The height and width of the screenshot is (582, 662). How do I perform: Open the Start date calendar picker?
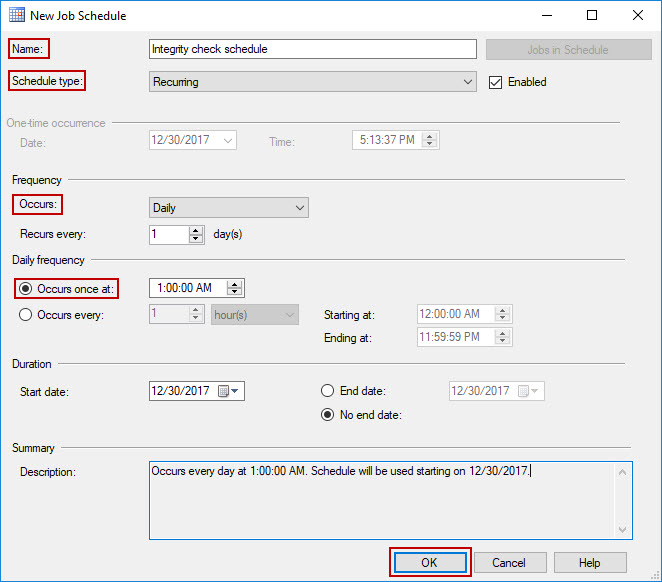(229, 391)
